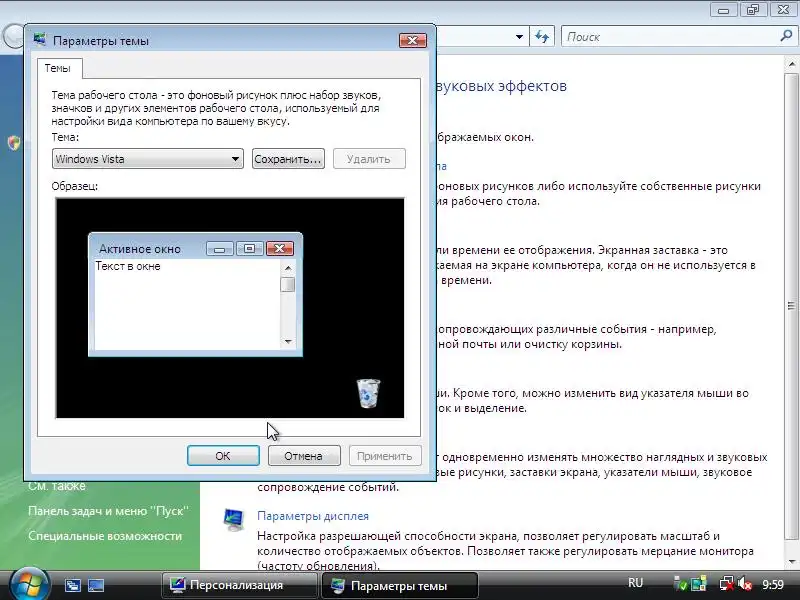This screenshot has height=600, width=800.
Task: Click the Применить button
Action: (385, 456)
